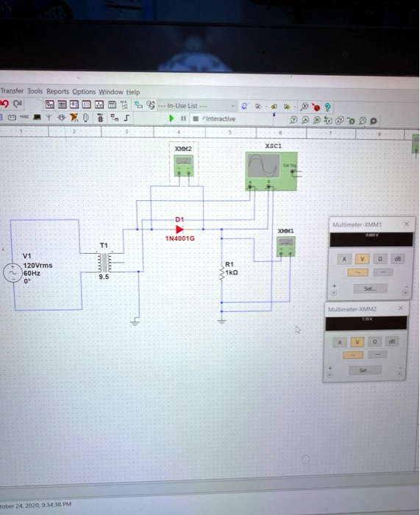
Task: Click the help question mark icon
Action: click(x=327, y=107)
